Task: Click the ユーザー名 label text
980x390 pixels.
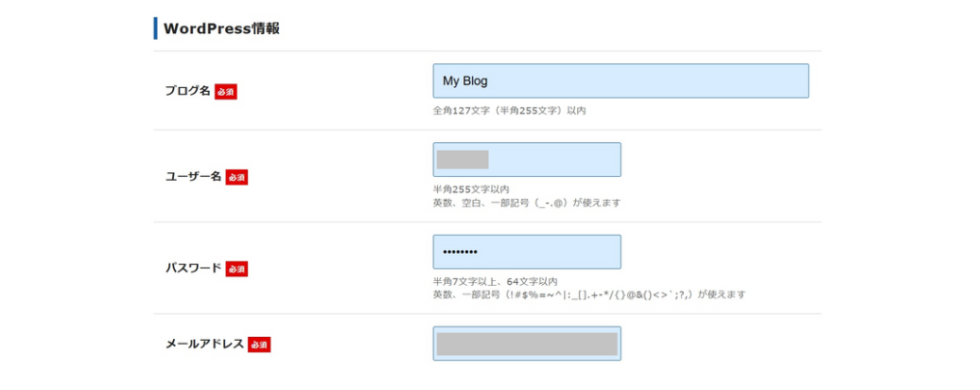Action: point(193,177)
